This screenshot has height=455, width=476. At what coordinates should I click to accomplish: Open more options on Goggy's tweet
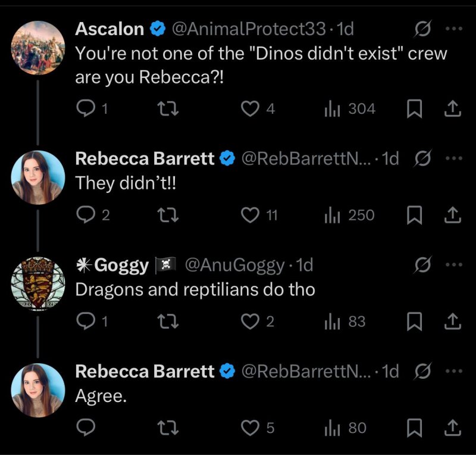[x=453, y=264]
